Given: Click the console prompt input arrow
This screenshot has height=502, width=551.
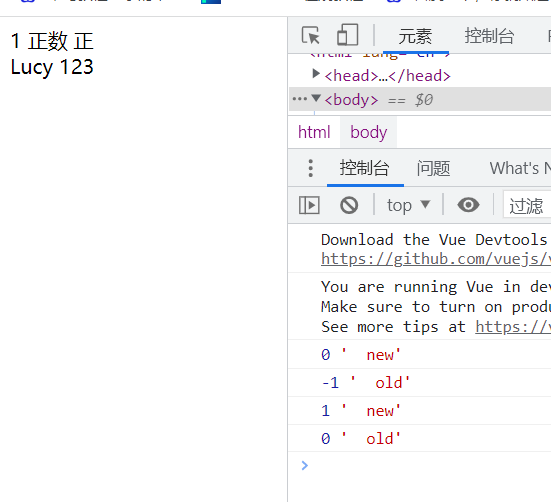Looking at the screenshot, I should (x=304, y=465).
